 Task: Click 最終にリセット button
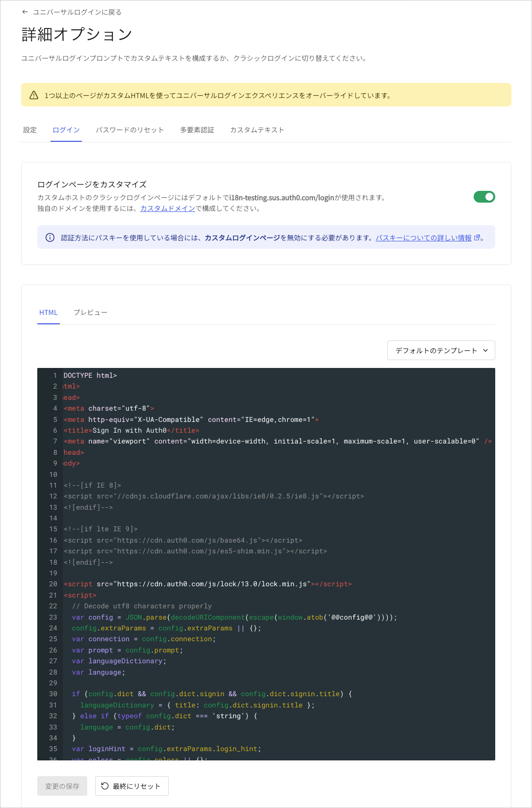tap(132, 786)
